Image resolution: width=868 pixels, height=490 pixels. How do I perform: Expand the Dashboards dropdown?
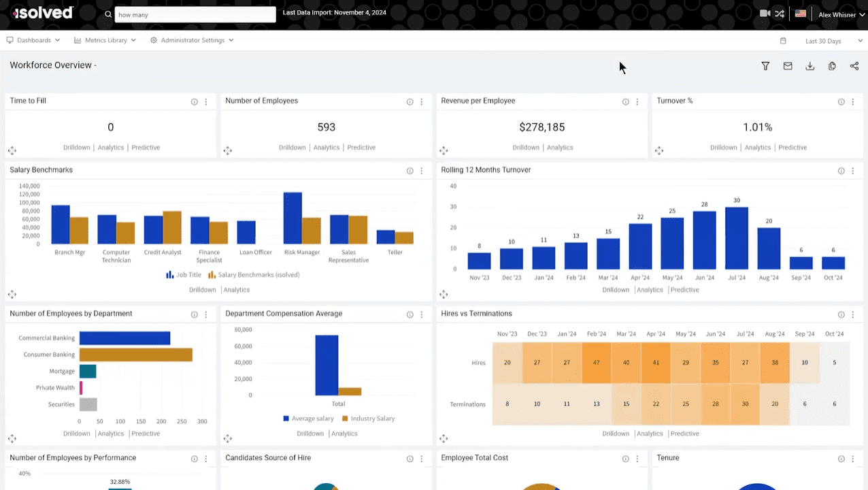(x=33, y=40)
